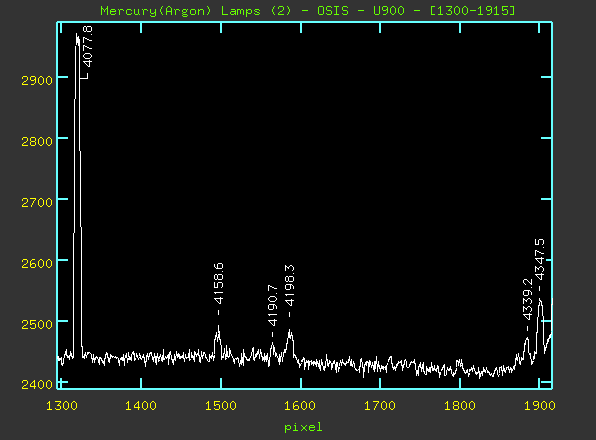
Task: Click the tip of the tallest peak
Action: (76, 34)
